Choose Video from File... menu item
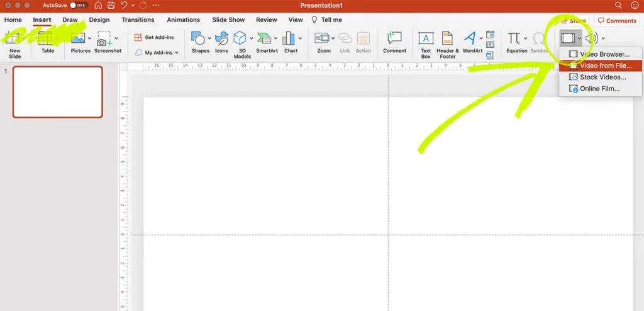Viewport: 644px width, 311px height. [601, 65]
